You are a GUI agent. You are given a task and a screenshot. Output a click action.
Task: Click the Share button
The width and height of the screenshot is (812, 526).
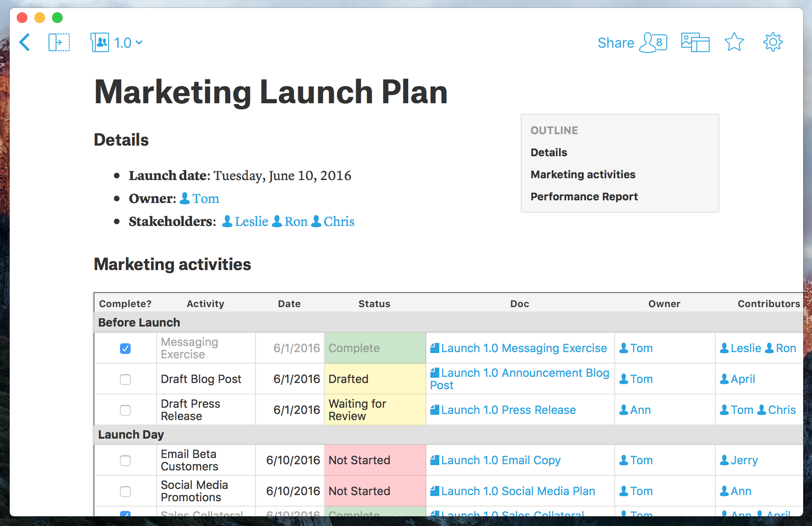(x=616, y=43)
